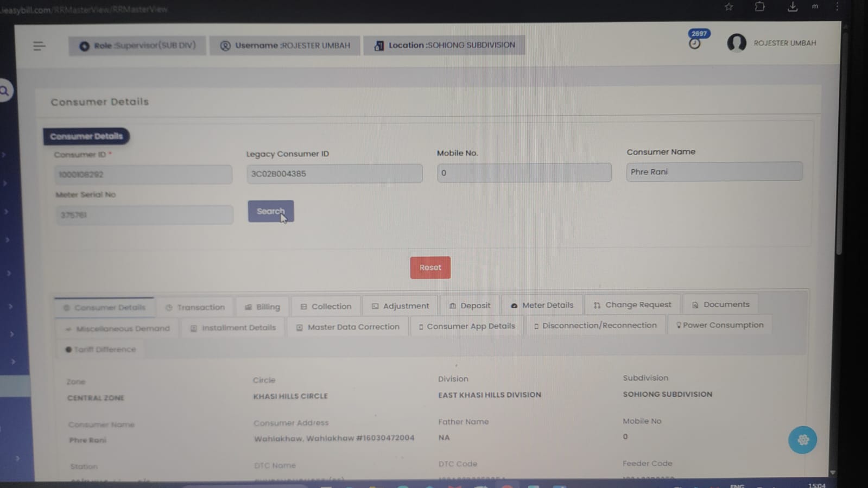Click the Search button
Image resolution: width=868 pixels, height=488 pixels.
click(271, 211)
